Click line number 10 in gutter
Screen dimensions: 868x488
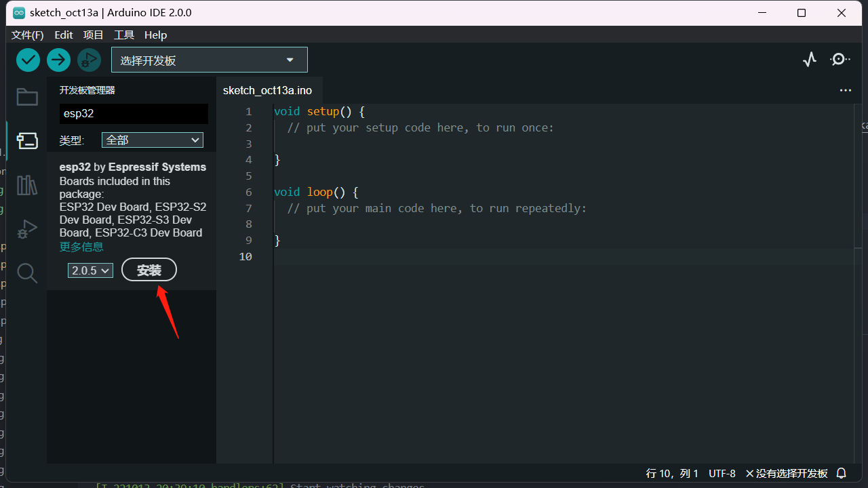[x=245, y=256]
